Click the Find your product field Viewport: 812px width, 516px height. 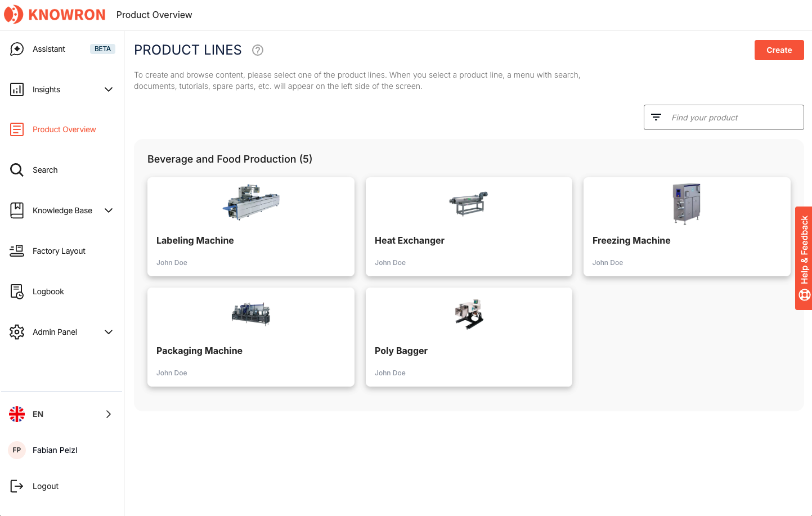[724, 117]
